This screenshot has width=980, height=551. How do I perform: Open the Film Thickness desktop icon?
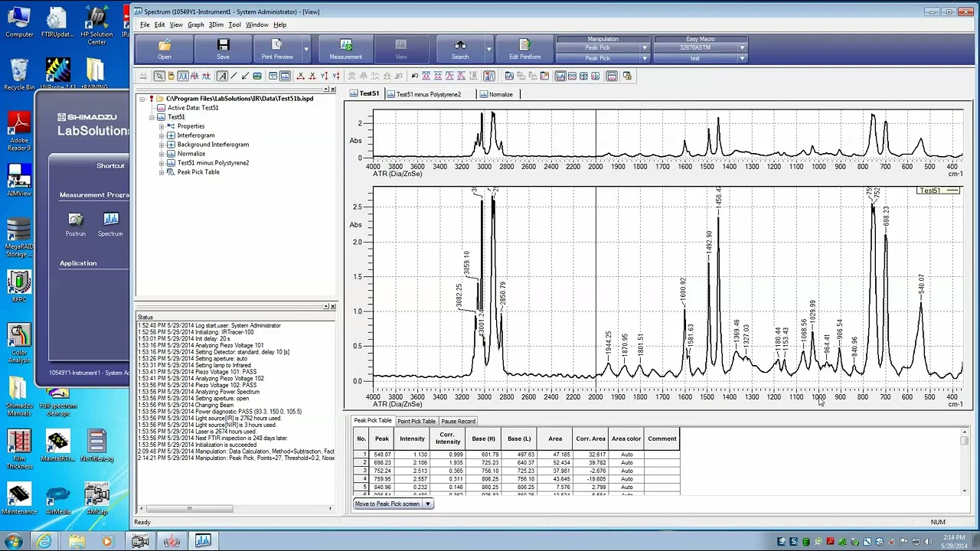click(19, 450)
